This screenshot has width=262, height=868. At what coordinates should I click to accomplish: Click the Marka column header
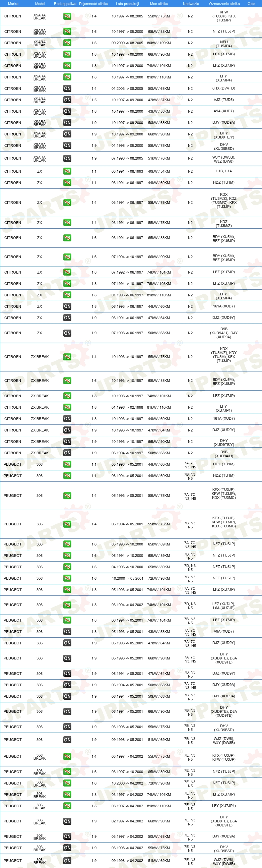13,4
